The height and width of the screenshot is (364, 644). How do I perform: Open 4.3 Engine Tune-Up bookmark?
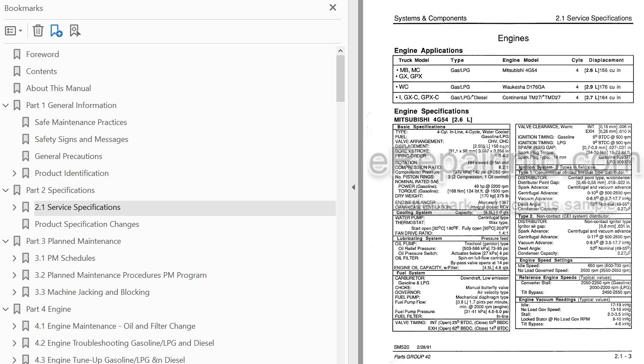pos(110,360)
